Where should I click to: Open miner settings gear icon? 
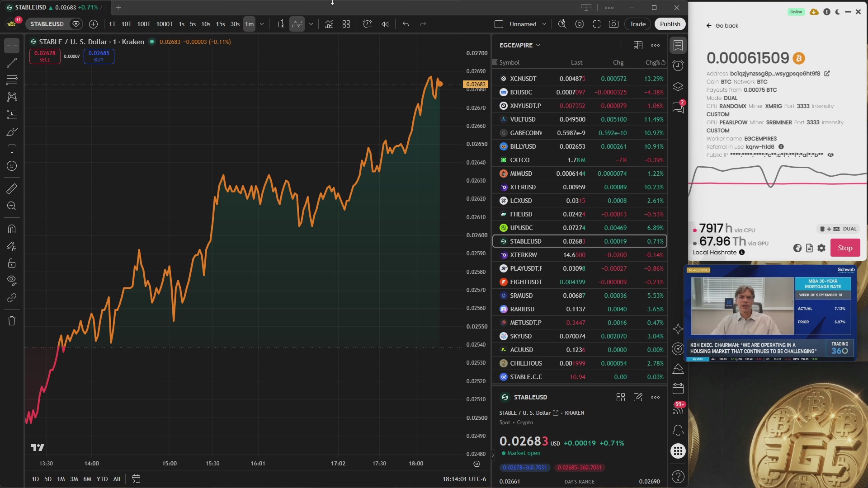pos(821,248)
